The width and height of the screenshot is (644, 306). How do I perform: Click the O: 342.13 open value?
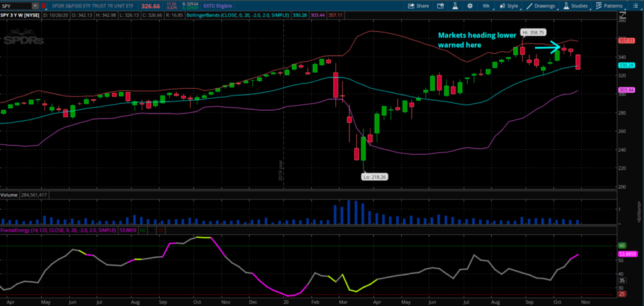81,15
